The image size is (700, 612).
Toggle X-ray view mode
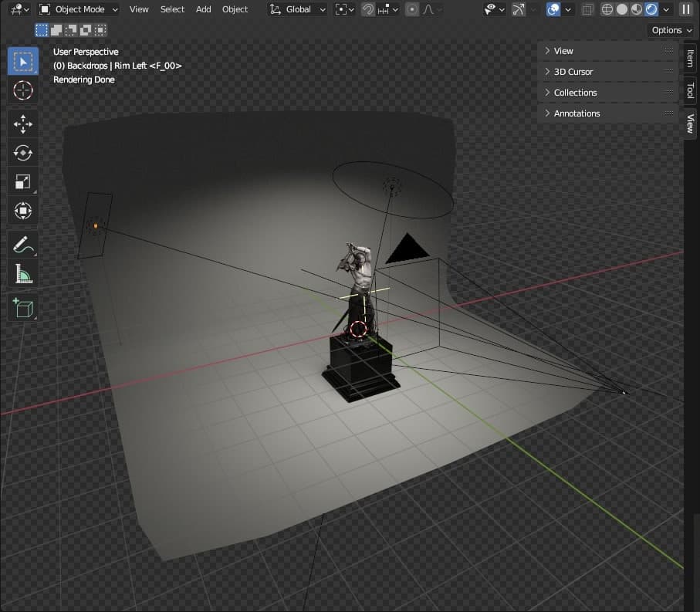click(588, 9)
